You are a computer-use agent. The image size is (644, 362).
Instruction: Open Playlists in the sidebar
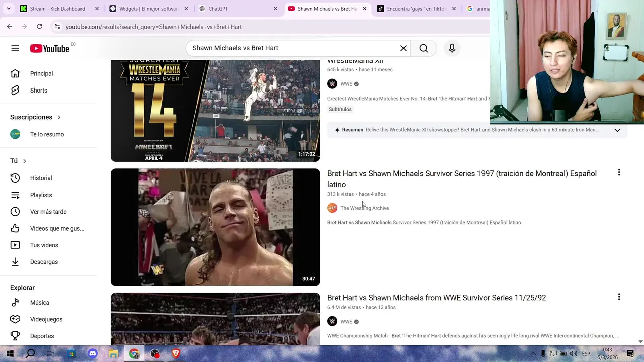[x=48, y=195]
